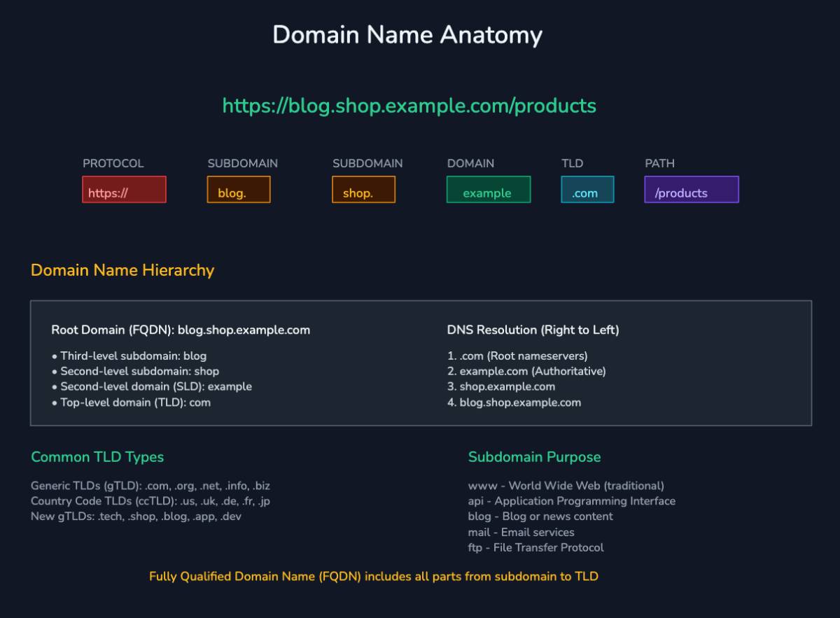Expand the Subdomain Purpose section

(x=534, y=457)
